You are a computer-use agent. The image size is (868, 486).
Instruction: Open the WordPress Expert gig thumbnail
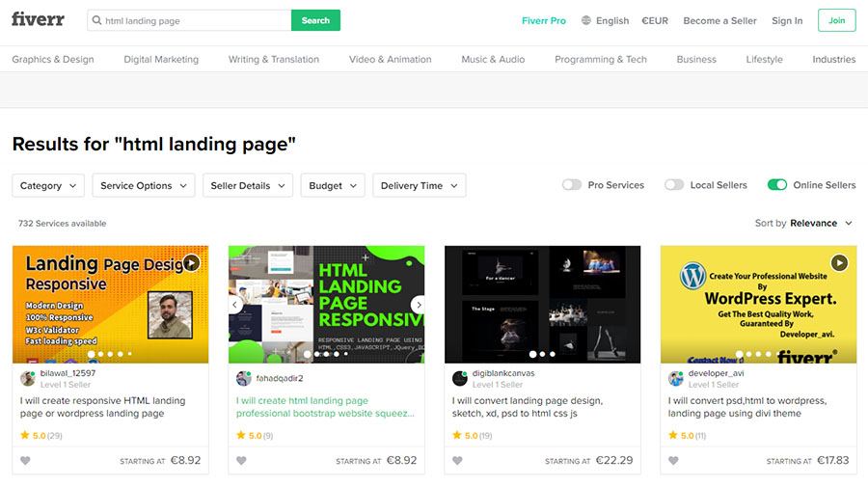[758, 305]
